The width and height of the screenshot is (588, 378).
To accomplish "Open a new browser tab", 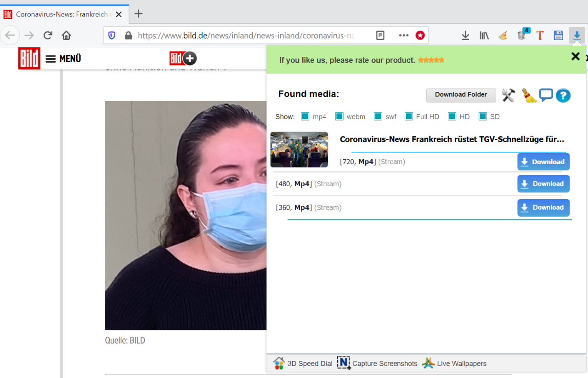I will coord(138,14).
